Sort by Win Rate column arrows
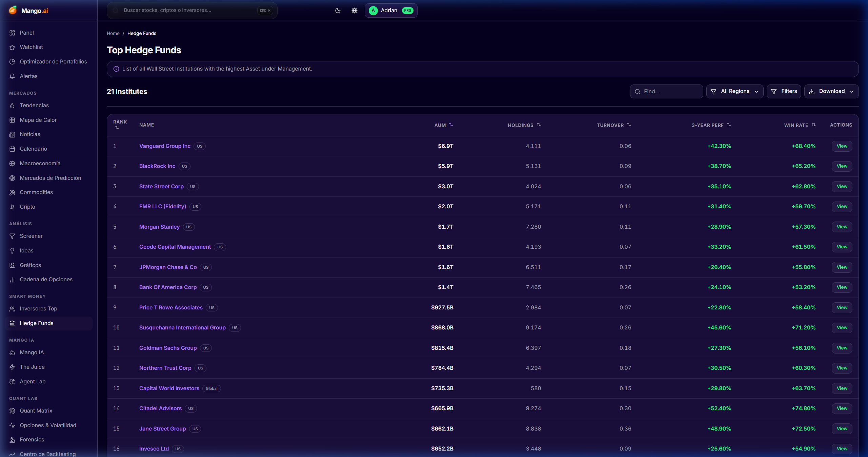868x457 pixels. pos(813,125)
